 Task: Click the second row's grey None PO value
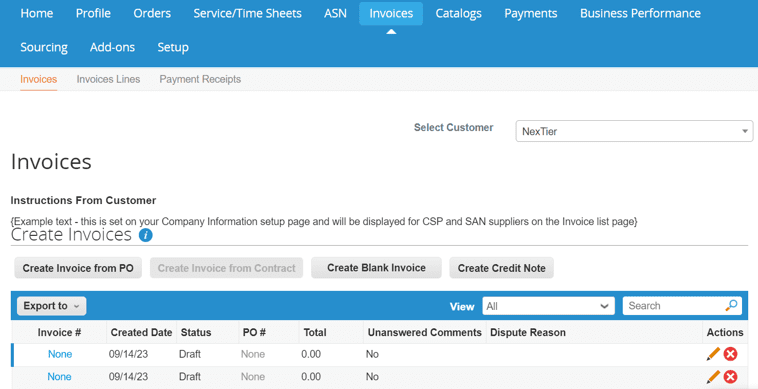(x=253, y=377)
